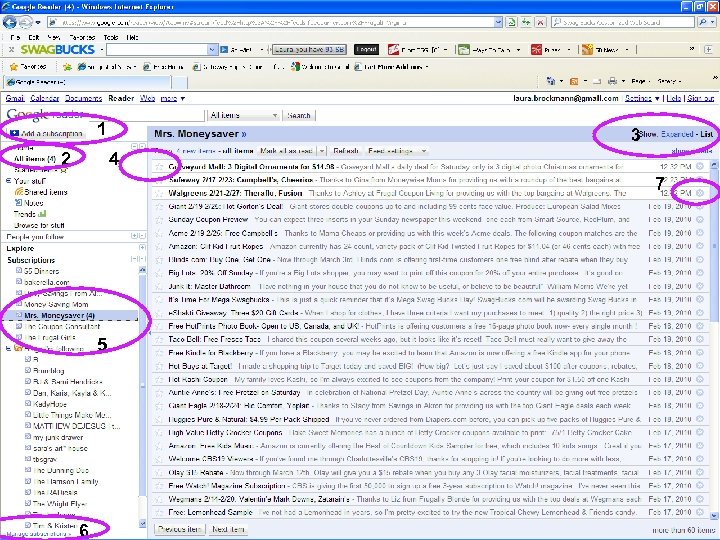Screen dimensions: 720x540
Task: Click the Home icon in command bar
Action: tap(551, 81)
